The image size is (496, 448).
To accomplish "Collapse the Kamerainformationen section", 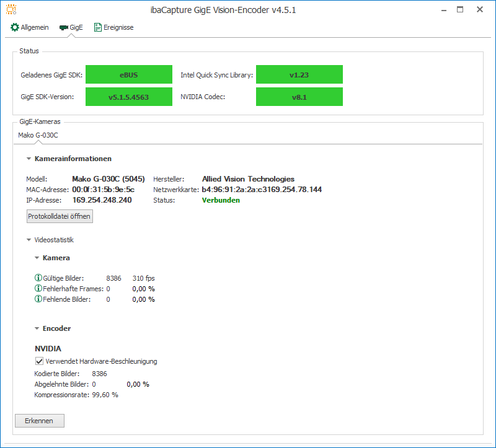I will tap(29, 159).
